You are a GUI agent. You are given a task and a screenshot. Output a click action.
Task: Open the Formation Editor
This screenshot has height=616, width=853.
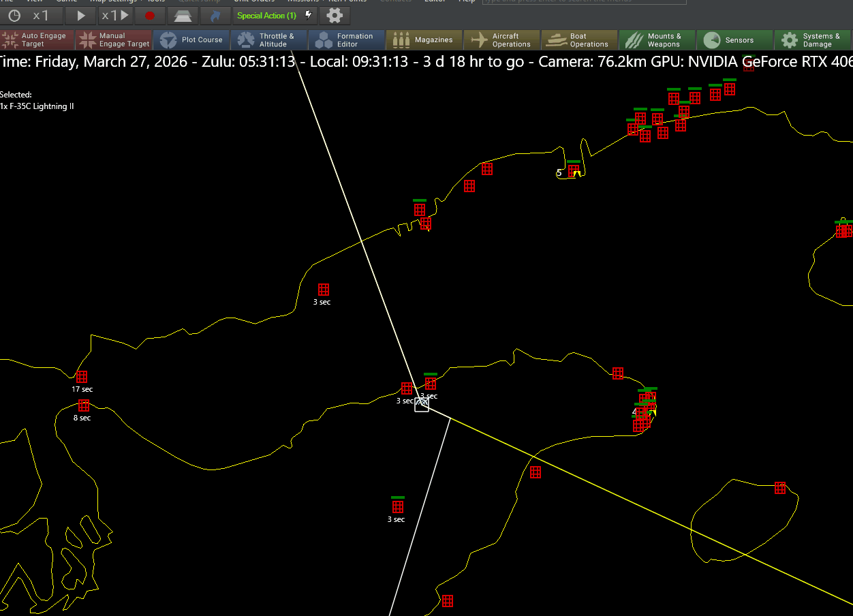click(347, 40)
